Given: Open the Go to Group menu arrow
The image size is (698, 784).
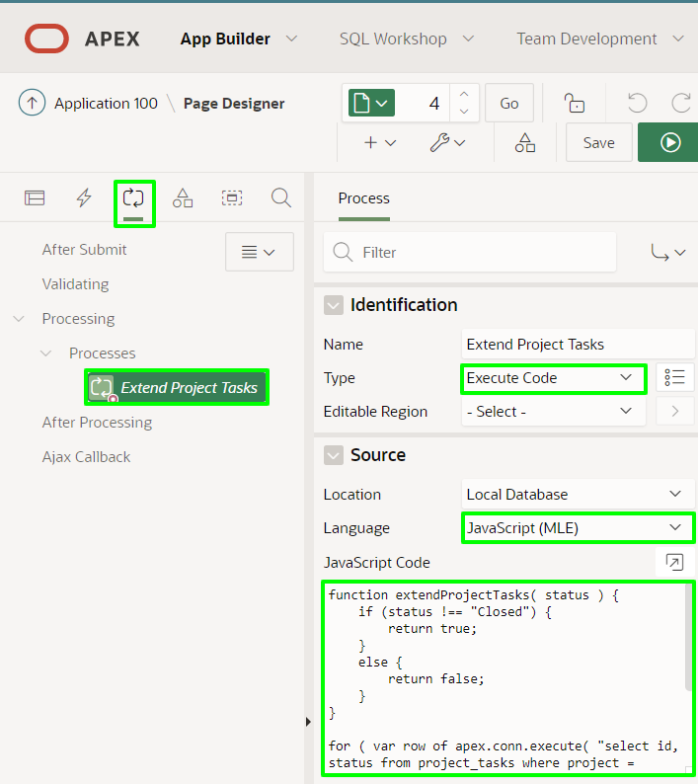Looking at the screenshot, I should click(x=668, y=253).
